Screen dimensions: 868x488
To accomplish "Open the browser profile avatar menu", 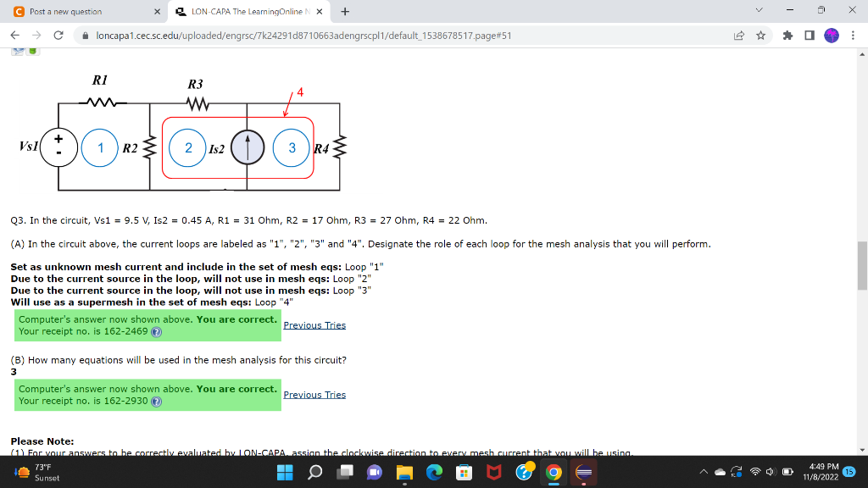I will click(832, 35).
